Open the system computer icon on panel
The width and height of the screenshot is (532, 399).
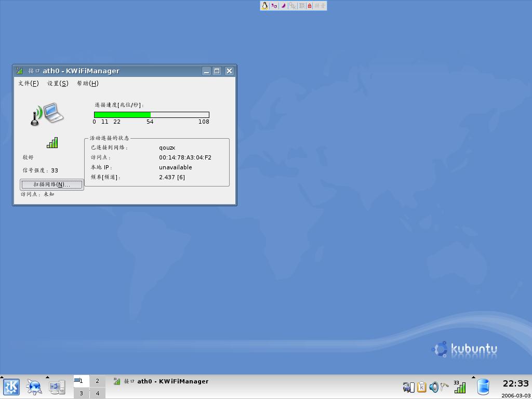[57, 387]
